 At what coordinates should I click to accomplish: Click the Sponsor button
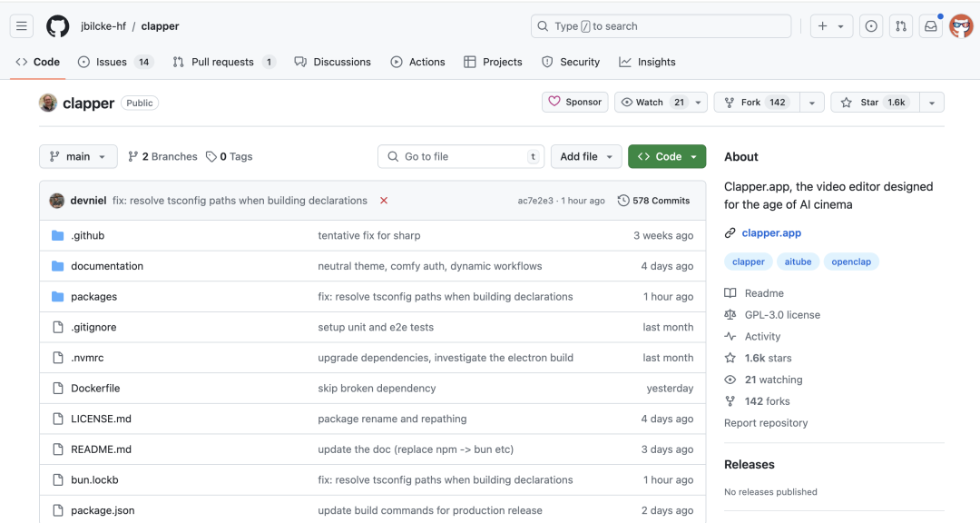coord(575,102)
